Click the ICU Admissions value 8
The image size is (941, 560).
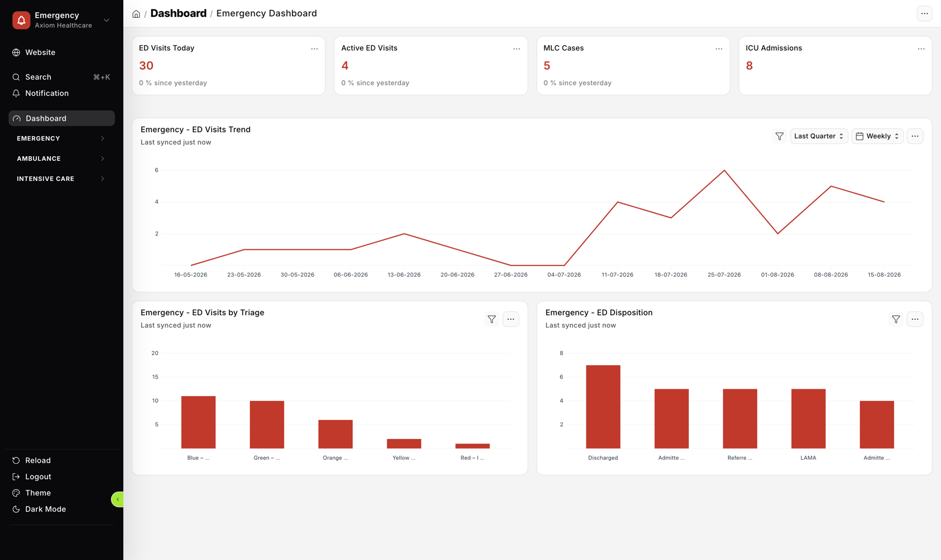tap(749, 66)
